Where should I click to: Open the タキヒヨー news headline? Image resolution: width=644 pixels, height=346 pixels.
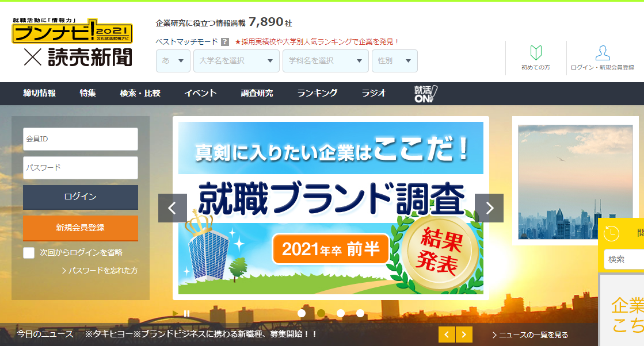(201, 334)
